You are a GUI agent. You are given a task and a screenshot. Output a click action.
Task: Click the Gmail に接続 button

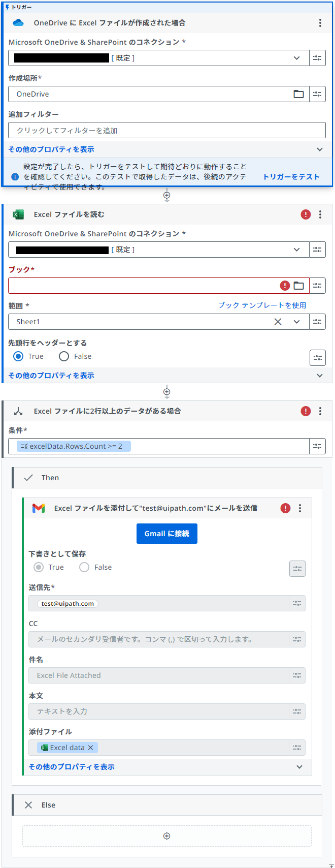coord(167,534)
